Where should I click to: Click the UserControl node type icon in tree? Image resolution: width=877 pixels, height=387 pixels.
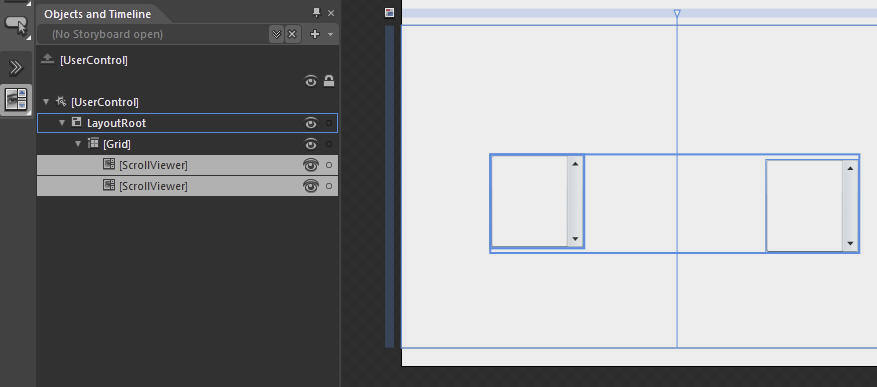pyautogui.click(x=61, y=102)
